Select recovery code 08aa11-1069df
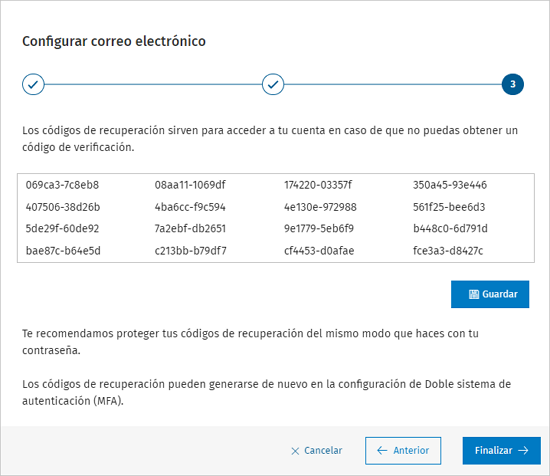Image resolution: width=550 pixels, height=476 pixels. [x=190, y=185]
